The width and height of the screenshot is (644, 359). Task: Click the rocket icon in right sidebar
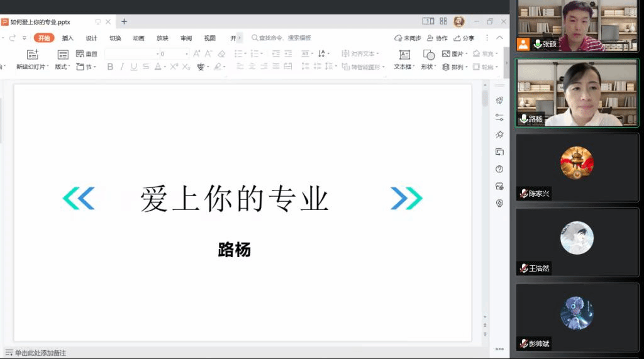(499, 101)
